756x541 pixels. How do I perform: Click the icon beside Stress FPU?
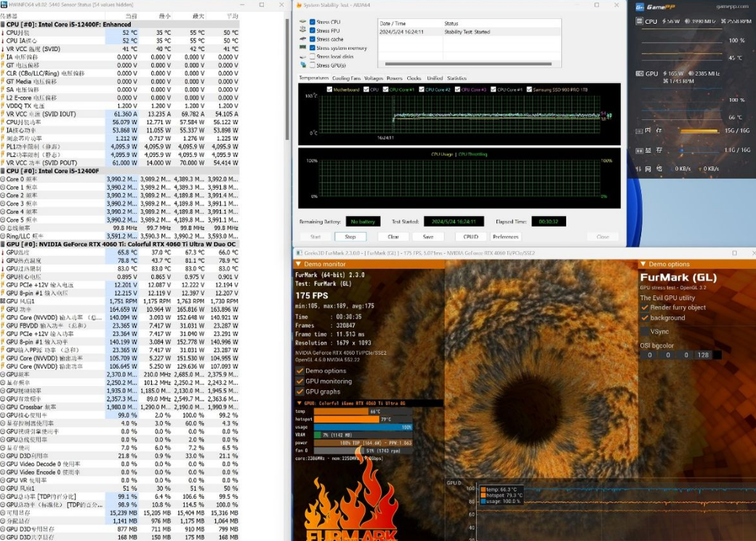303,31
